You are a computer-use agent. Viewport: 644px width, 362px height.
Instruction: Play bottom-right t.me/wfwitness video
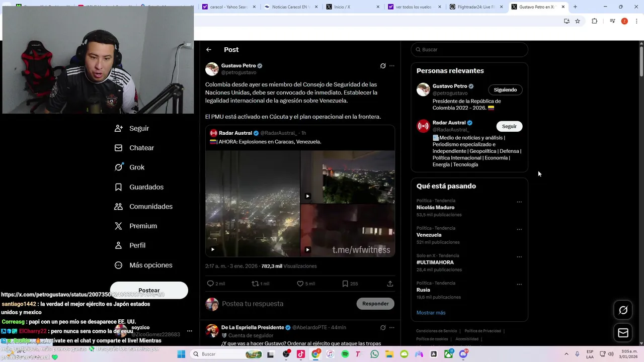point(307,249)
